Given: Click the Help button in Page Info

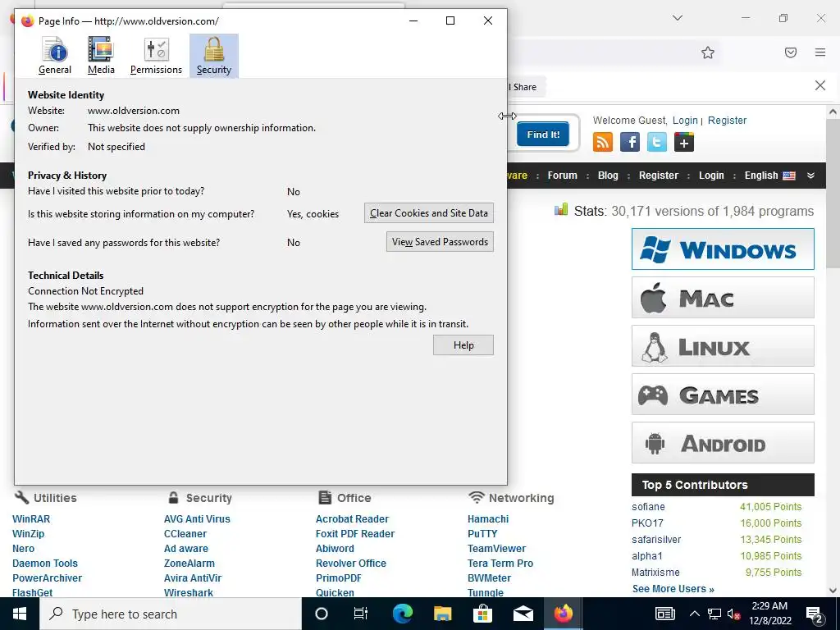Looking at the screenshot, I should (x=463, y=345).
